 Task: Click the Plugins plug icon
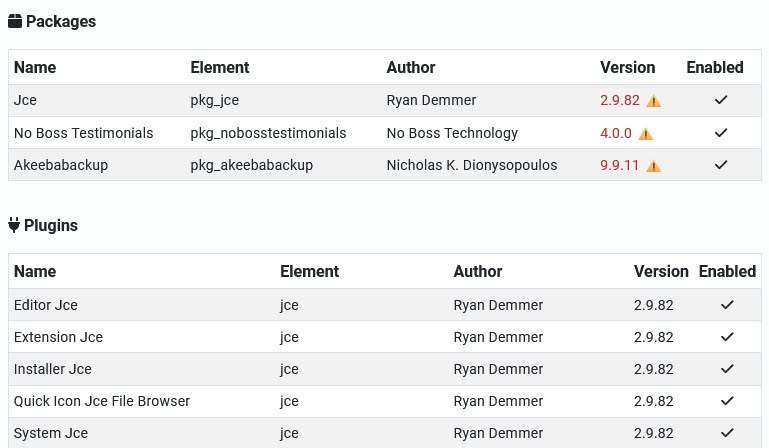coord(14,225)
